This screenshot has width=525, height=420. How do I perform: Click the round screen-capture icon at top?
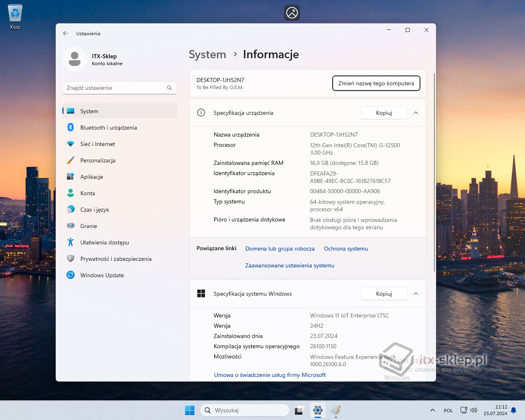click(x=292, y=13)
